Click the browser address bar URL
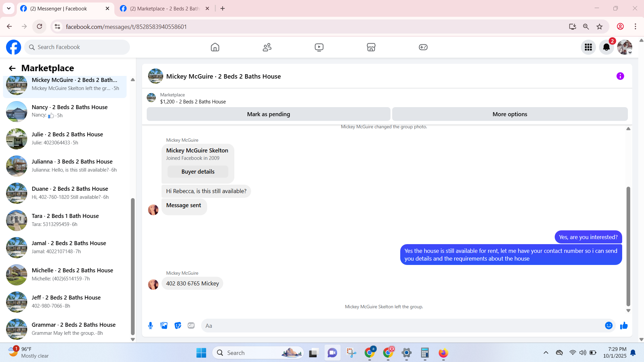 [x=126, y=27]
